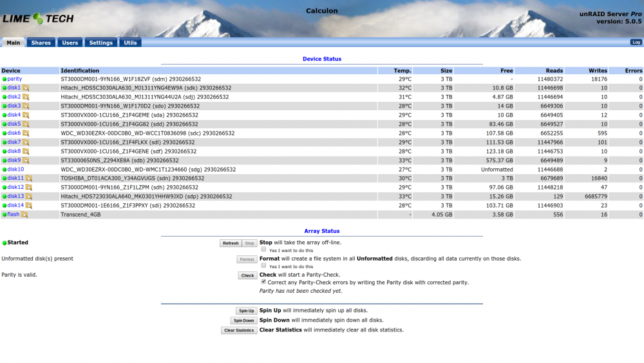Open the disk12 device link
Viewport: 644px width, 363px height.
click(15, 188)
